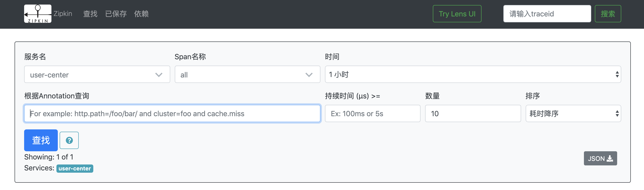Screen dimensions: 644x190
Task: Click the chevron arrow on the service name selector
Action: coord(159,74)
